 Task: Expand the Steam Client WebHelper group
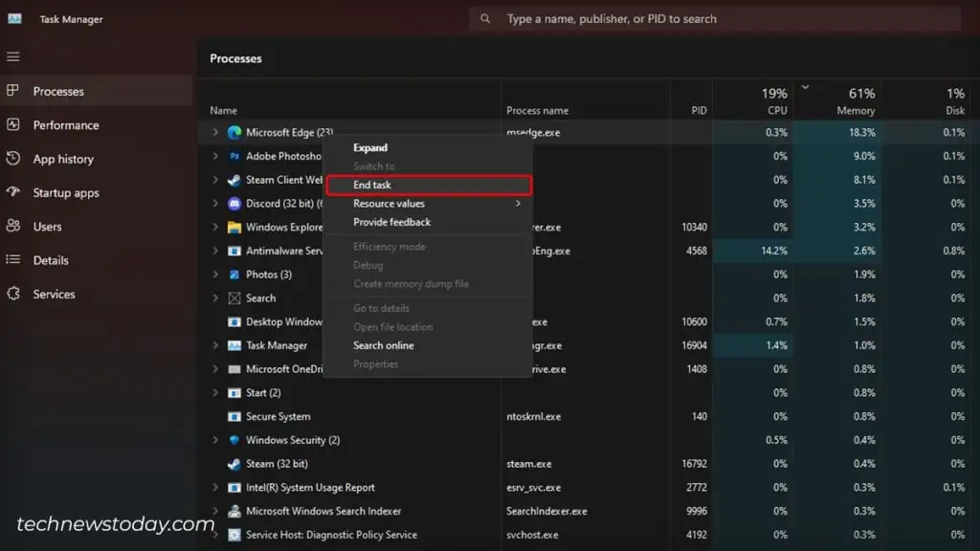point(215,180)
